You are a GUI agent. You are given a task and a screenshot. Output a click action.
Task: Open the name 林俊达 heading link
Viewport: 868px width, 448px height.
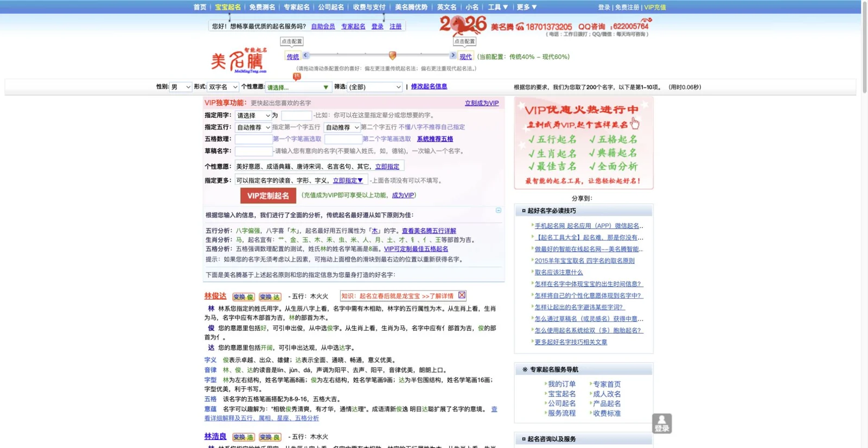[x=215, y=296]
